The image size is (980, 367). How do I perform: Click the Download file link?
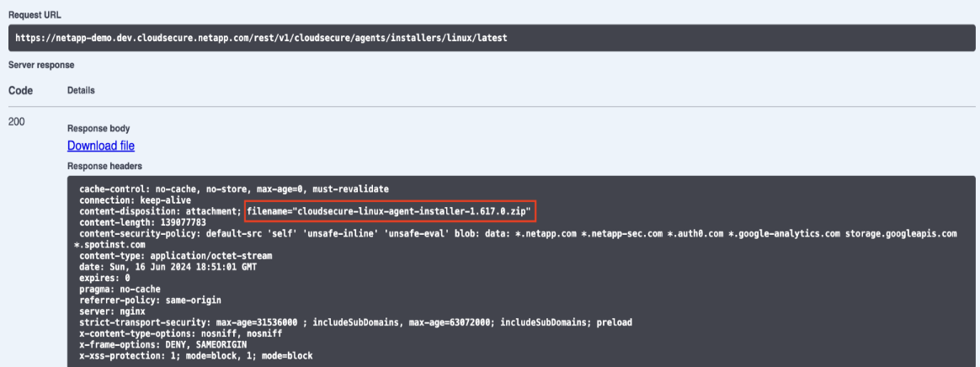point(101,146)
